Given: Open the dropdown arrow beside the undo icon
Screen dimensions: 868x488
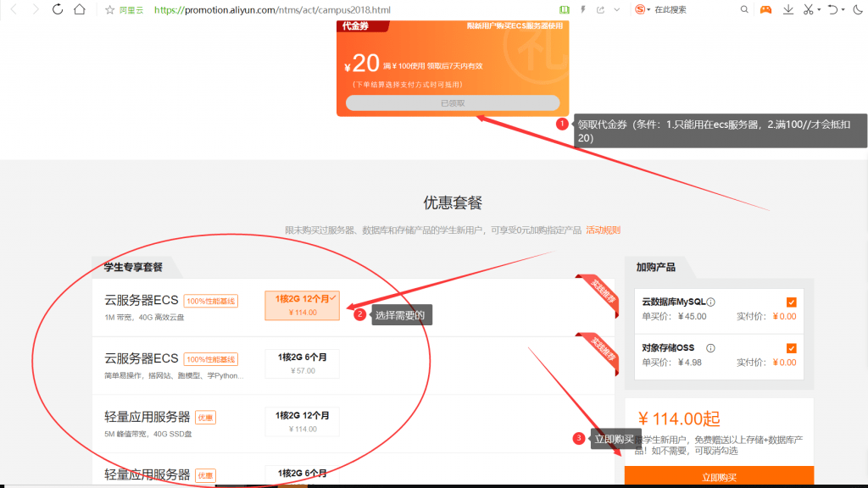Looking at the screenshot, I should [x=843, y=9].
